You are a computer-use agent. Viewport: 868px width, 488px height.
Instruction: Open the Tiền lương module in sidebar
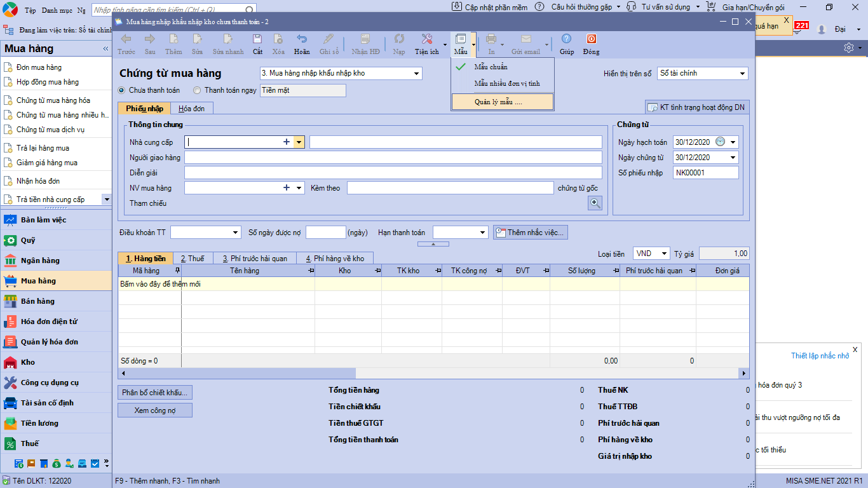(x=56, y=423)
